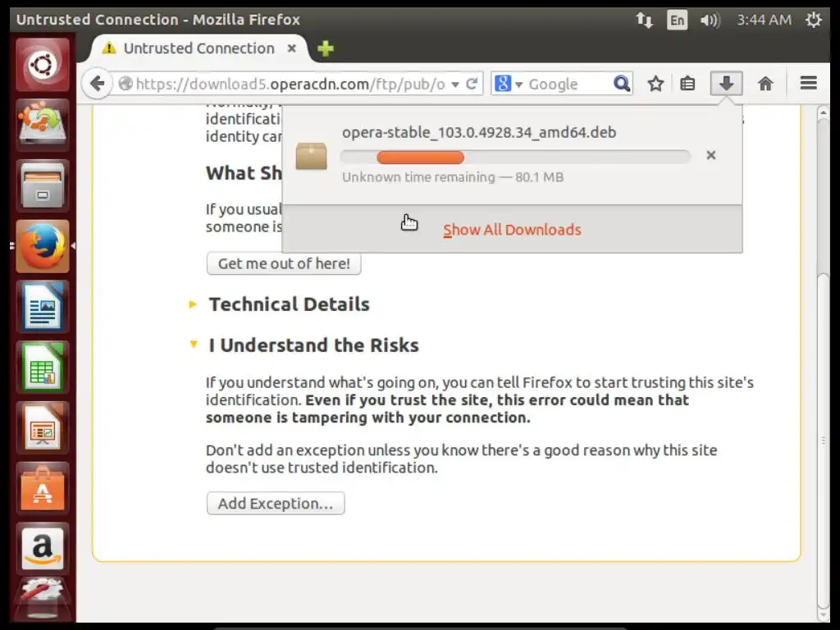Open LibreOffice Writer from dock
This screenshot has width=840, height=630.
(x=43, y=307)
